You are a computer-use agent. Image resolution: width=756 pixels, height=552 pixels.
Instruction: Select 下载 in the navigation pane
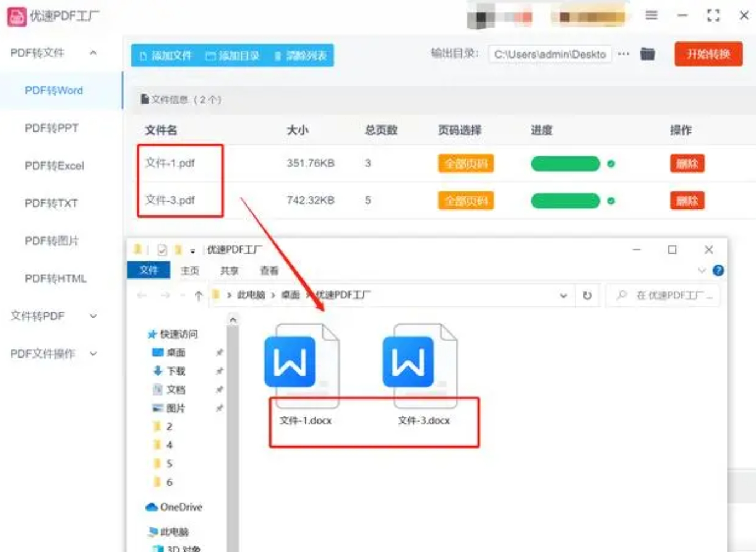point(176,371)
